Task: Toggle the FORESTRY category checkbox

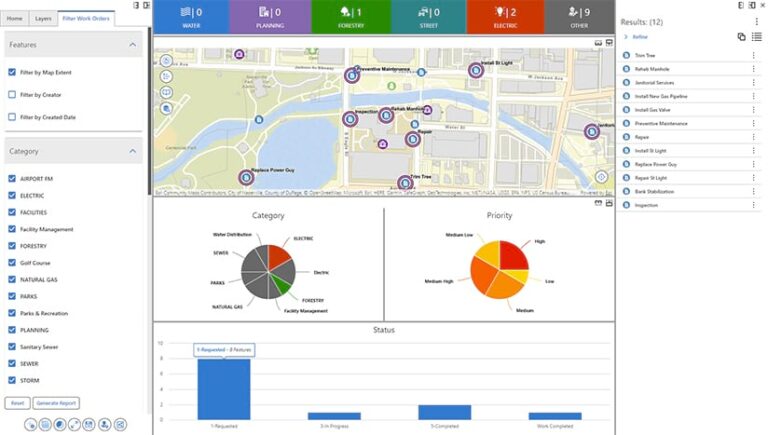Action: [x=12, y=246]
